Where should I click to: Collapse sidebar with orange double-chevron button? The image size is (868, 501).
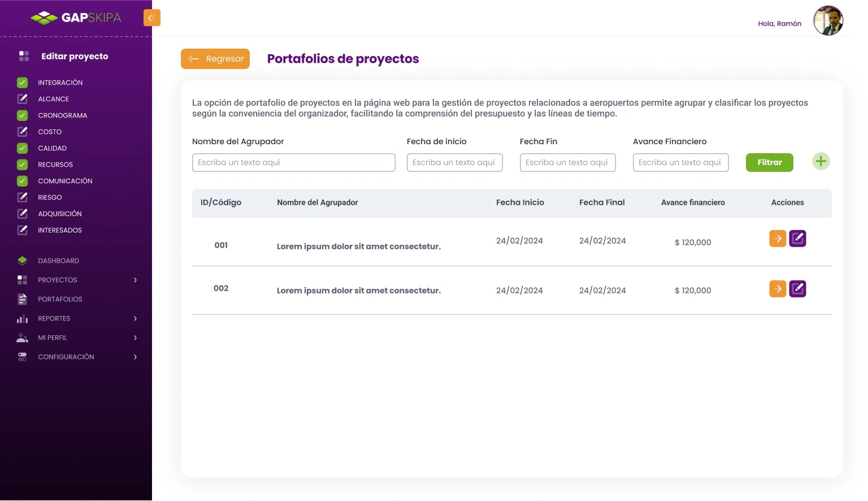[151, 18]
